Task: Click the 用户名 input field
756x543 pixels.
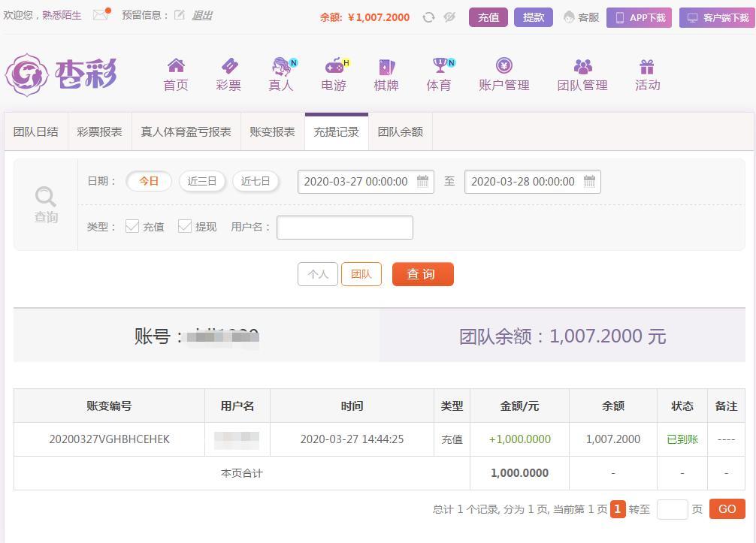Action: 345,228
